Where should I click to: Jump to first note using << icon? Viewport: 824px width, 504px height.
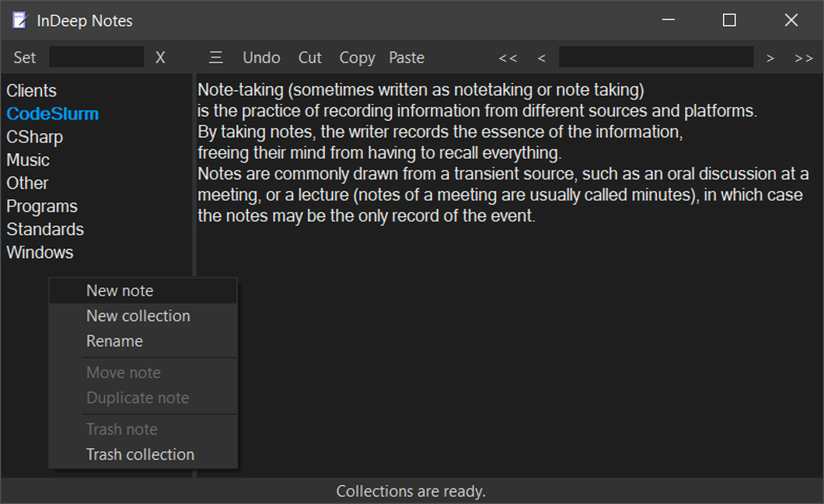coord(507,57)
